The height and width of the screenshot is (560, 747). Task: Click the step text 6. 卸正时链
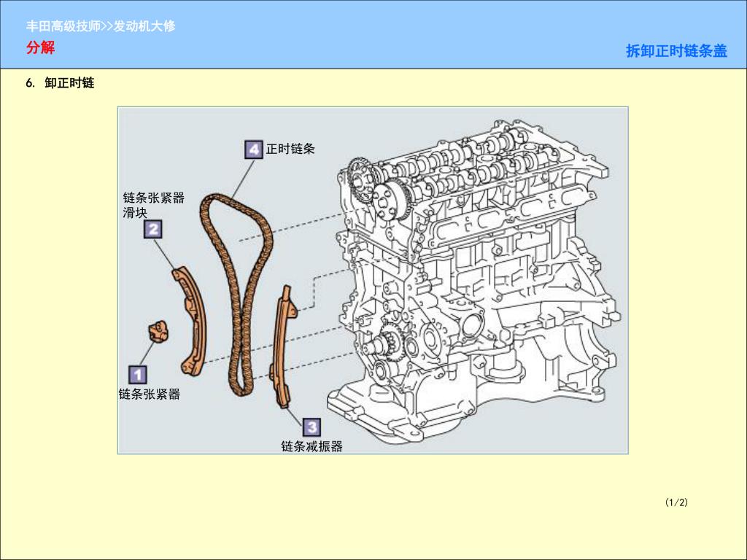tap(60, 83)
